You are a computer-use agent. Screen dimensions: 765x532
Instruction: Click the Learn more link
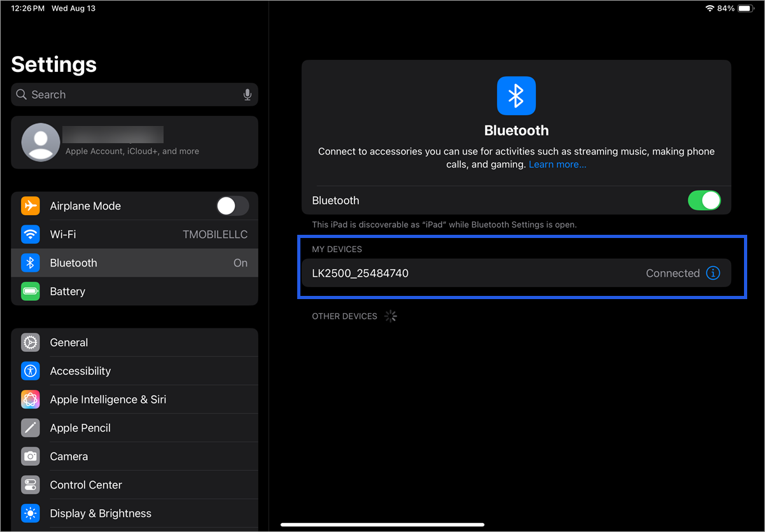[558, 164]
